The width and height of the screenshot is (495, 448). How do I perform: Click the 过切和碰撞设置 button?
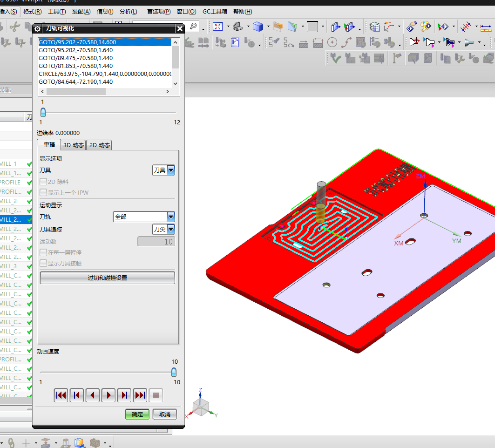pyautogui.click(x=107, y=278)
